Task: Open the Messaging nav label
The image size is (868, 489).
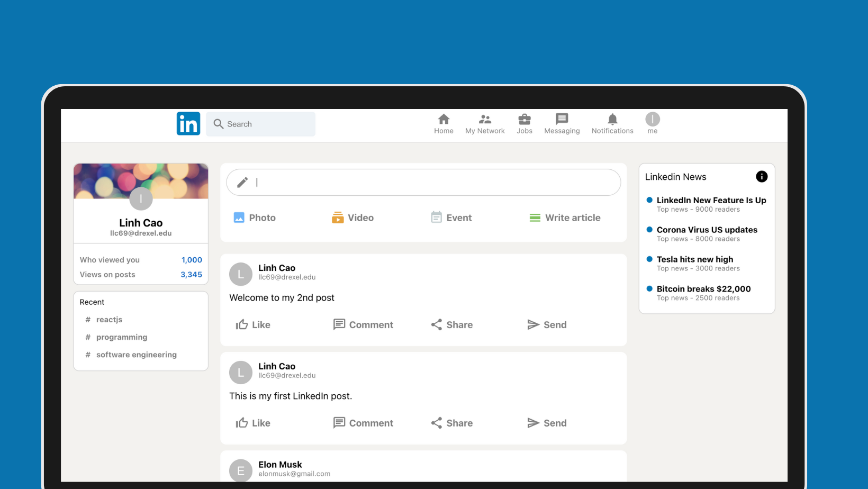Action: (562, 131)
